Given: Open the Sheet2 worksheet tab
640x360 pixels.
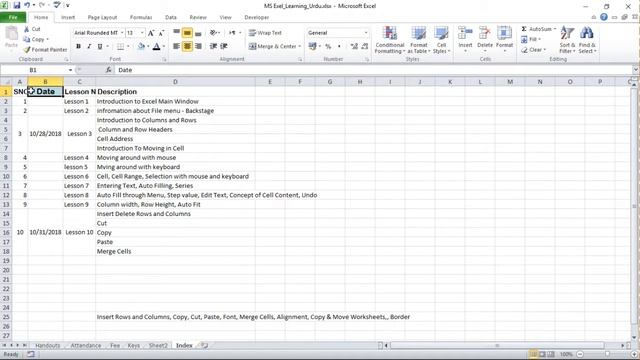Looking at the screenshot, I should tap(158, 345).
